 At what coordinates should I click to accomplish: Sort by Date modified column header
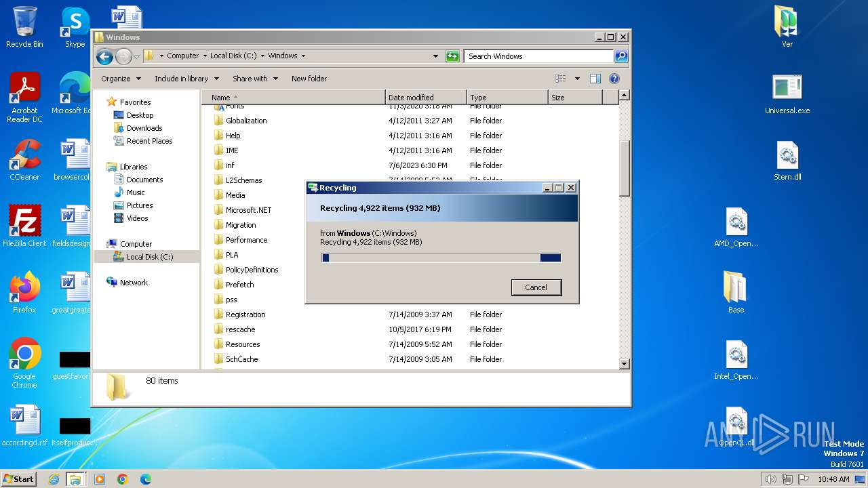pyautogui.click(x=426, y=98)
